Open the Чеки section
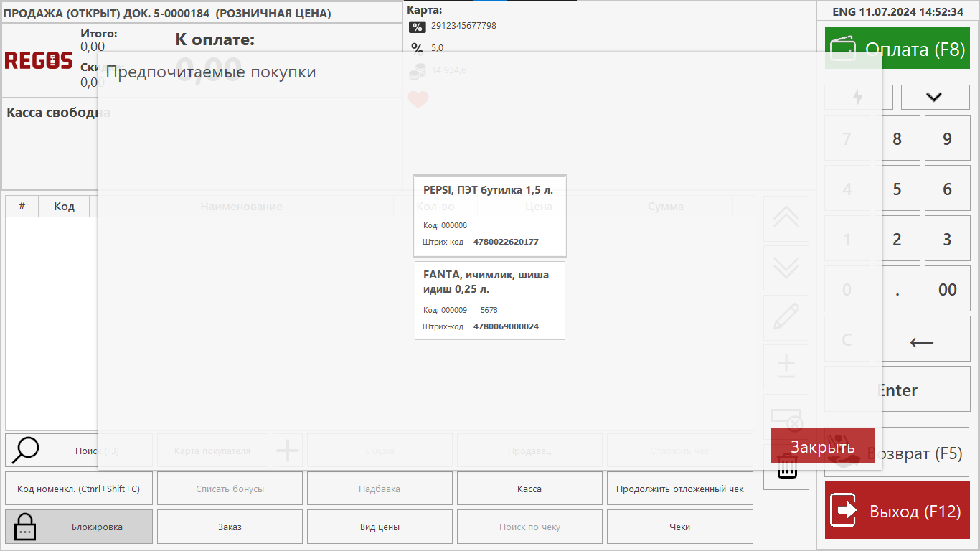980x551 pixels. 679,527
